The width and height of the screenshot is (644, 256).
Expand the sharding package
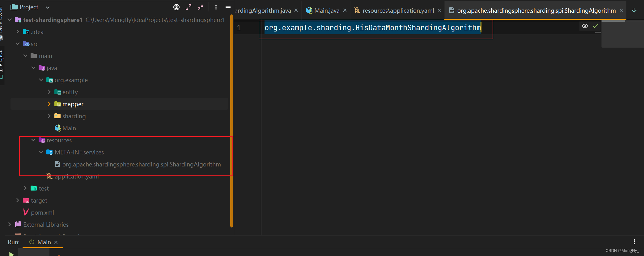point(49,116)
